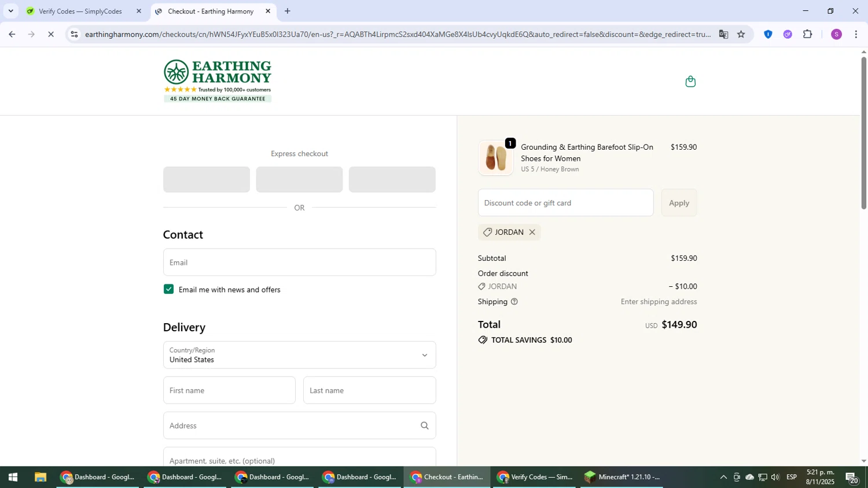The height and width of the screenshot is (488, 868).
Task: Open the Chrome extensions puzzle icon
Action: pyautogui.click(x=808, y=34)
